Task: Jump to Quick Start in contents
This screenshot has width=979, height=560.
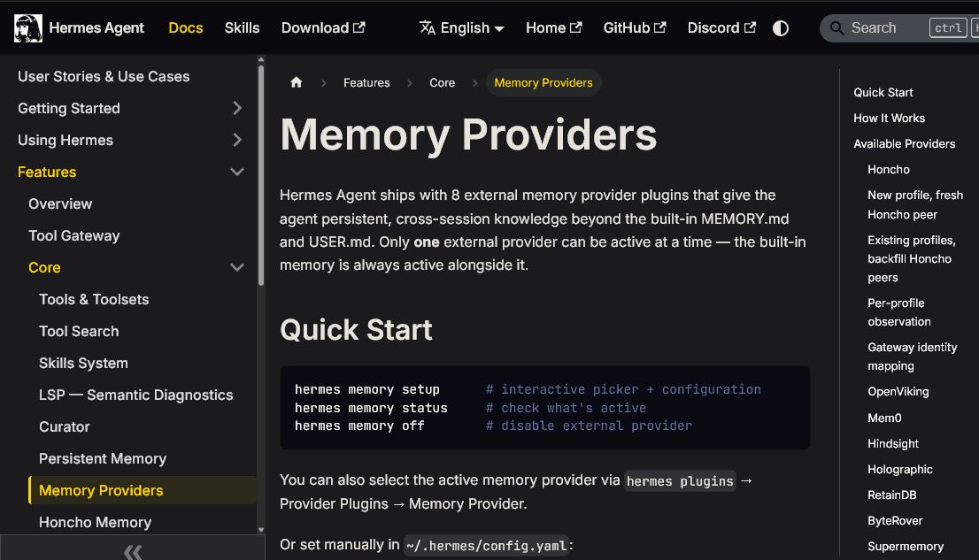Action: tap(883, 92)
